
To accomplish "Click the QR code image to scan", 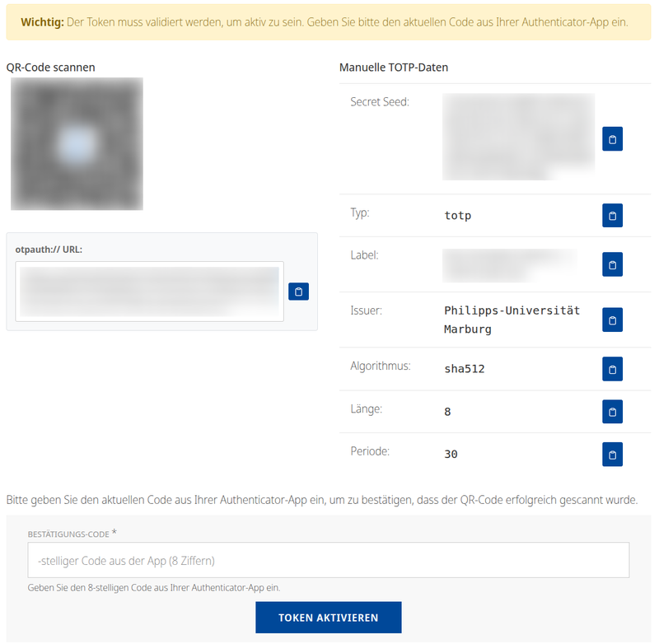I will [77, 143].
